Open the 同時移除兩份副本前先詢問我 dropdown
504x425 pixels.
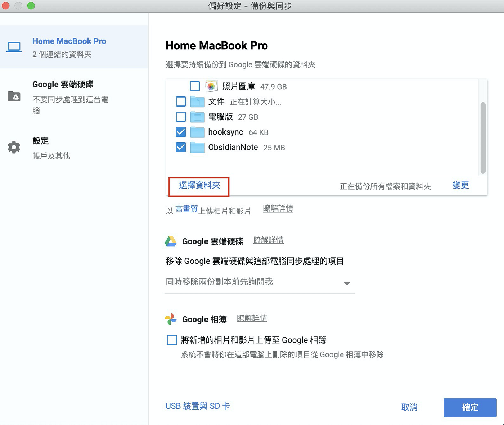(x=260, y=282)
